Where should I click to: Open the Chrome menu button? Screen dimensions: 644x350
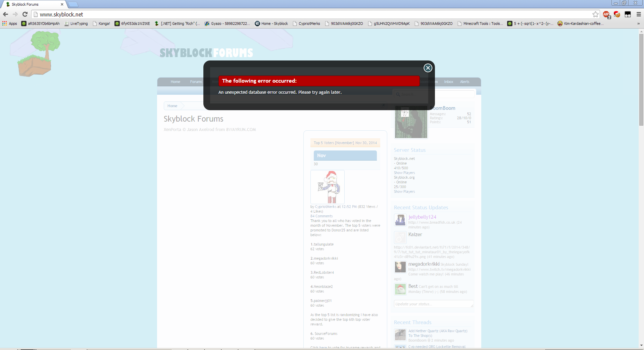(x=639, y=14)
